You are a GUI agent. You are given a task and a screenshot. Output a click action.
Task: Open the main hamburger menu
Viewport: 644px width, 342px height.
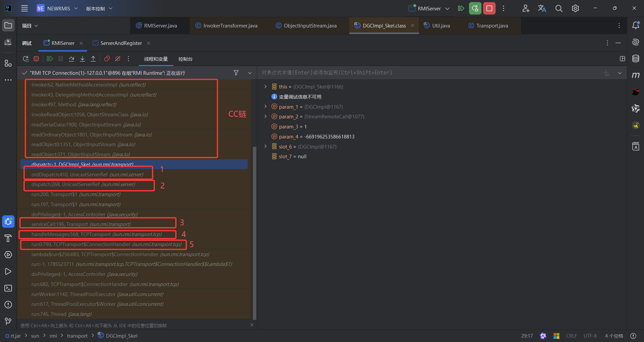tap(24, 8)
